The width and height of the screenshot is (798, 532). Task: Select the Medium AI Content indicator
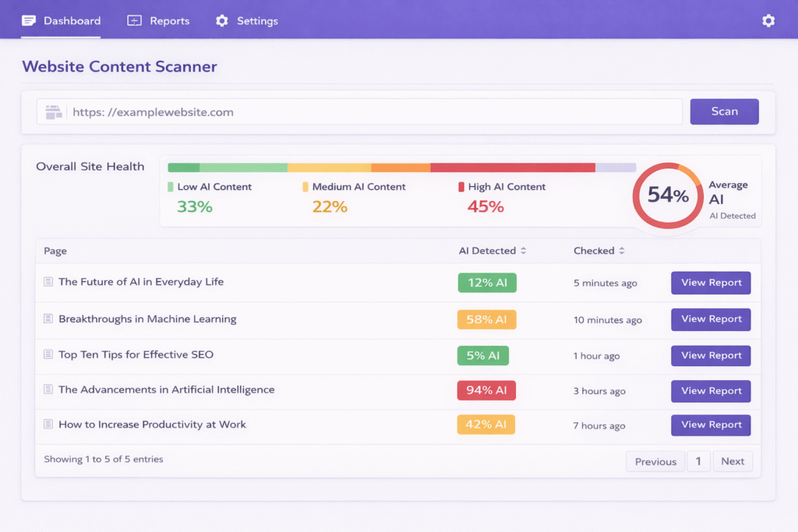coord(304,186)
